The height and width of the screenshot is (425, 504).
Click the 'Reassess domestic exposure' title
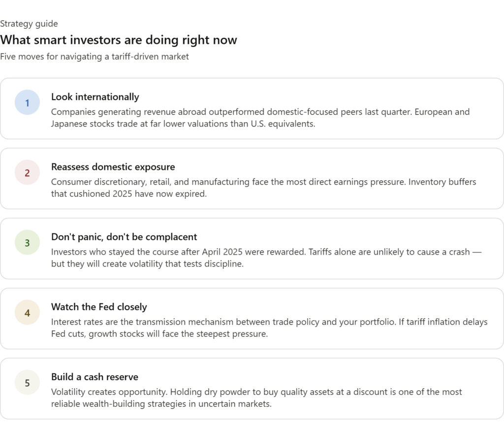(113, 167)
